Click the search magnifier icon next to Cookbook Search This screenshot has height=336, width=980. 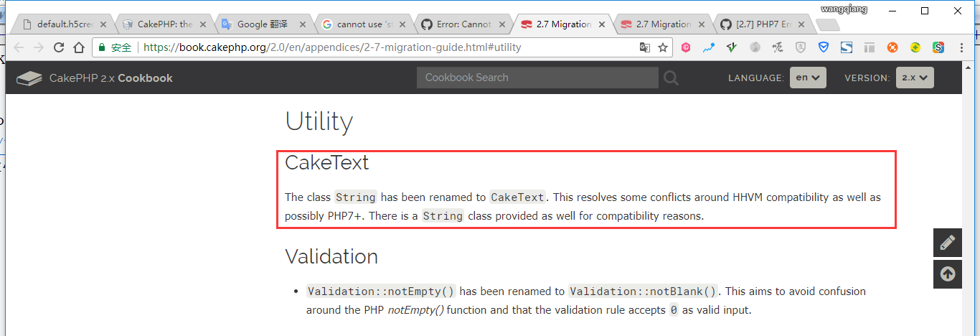click(671, 78)
